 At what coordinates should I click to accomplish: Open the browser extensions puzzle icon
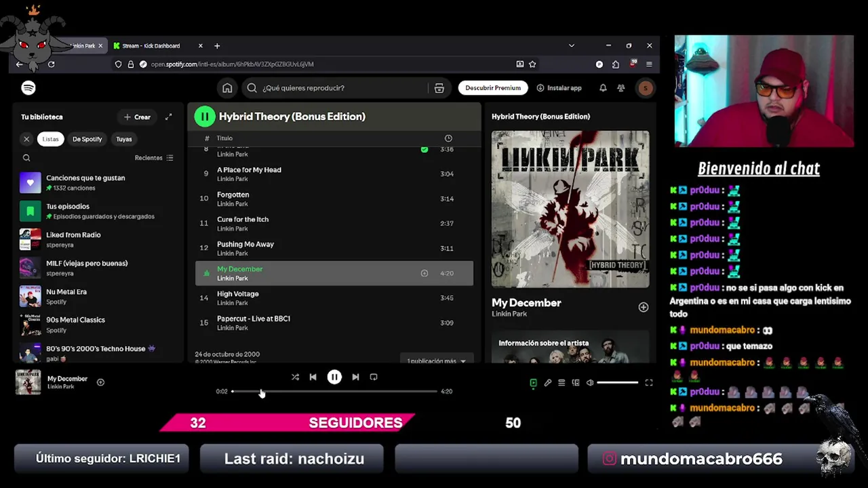616,64
